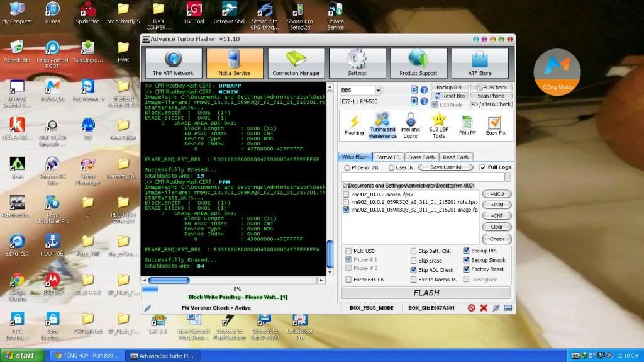
Task: Enable Force 64K CNT checkbox
Action: point(348,280)
